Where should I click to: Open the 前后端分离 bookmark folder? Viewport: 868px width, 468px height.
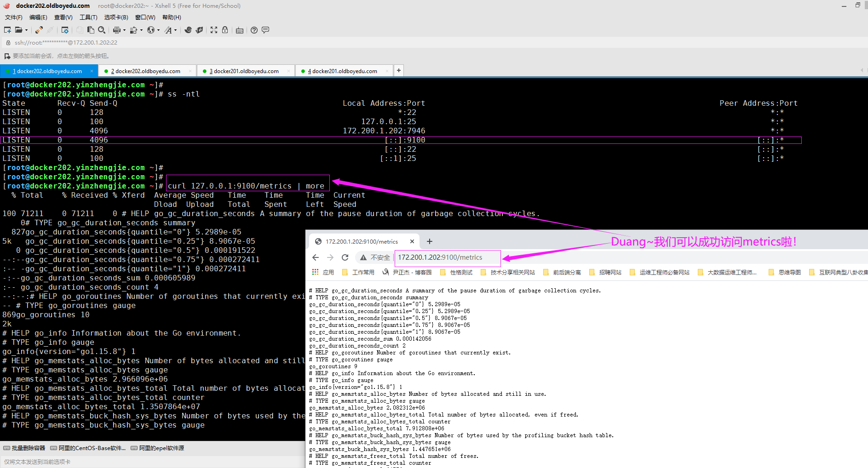pos(562,273)
